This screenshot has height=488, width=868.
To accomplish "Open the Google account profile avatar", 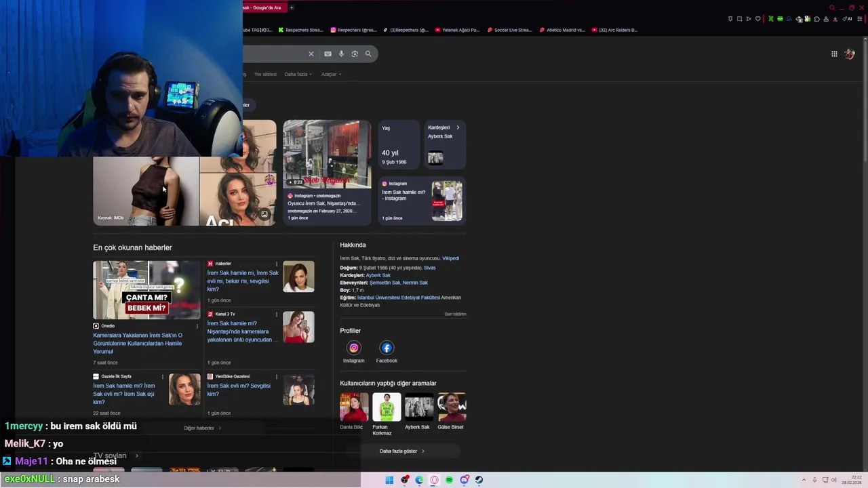I will click(x=850, y=54).
